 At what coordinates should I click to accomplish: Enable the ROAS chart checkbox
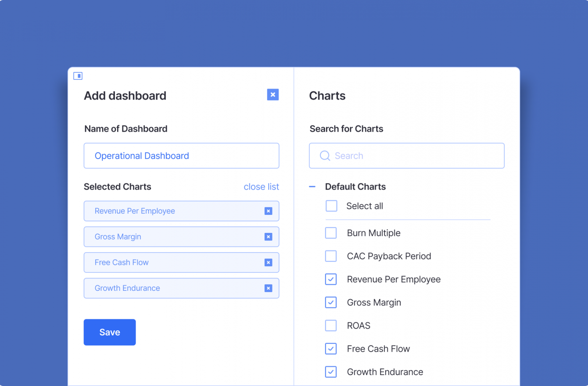pyautogui.click(x=331, y=325)
